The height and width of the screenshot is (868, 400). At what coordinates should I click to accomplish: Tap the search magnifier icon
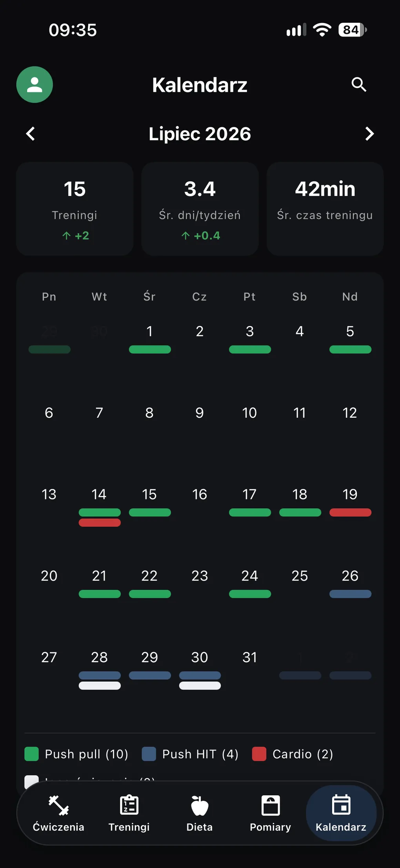point(359,84)
